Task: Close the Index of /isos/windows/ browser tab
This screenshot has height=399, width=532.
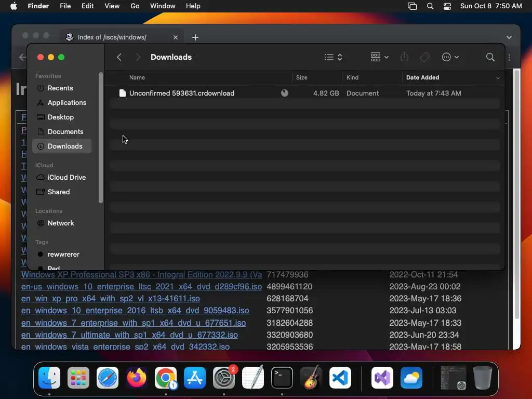Action: point(176,37)
